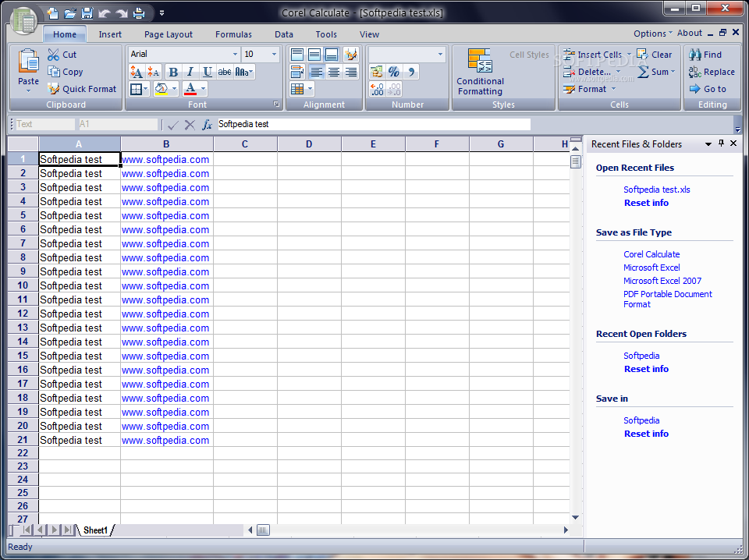This screenshot has width=749, height=560.
Task: Click the Paste clipboard icon
Action: click(28, 62)
